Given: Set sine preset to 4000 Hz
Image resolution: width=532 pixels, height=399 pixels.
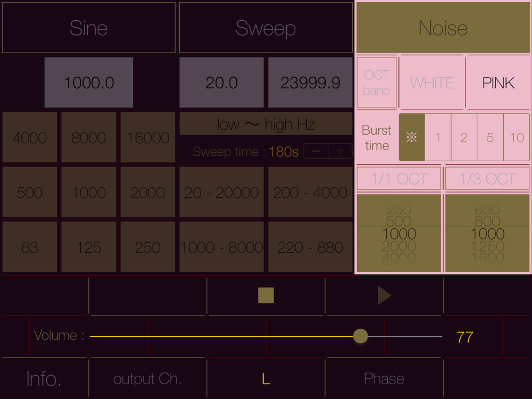Looking at the screenshot, I should [x=29, y=137].
